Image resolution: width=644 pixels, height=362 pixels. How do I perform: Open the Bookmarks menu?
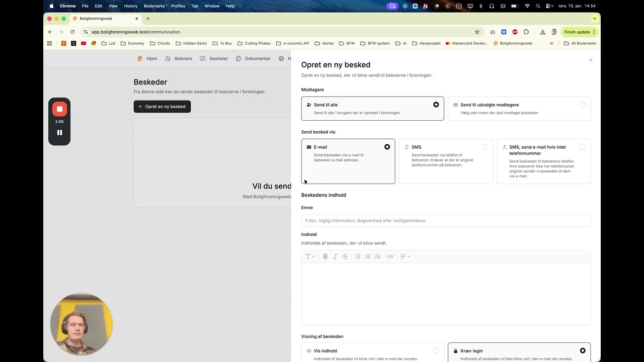point(154,6)
